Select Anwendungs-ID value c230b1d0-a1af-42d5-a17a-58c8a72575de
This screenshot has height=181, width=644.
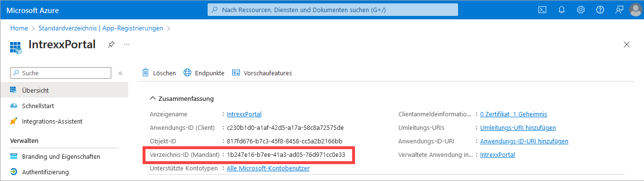[285, 128]
